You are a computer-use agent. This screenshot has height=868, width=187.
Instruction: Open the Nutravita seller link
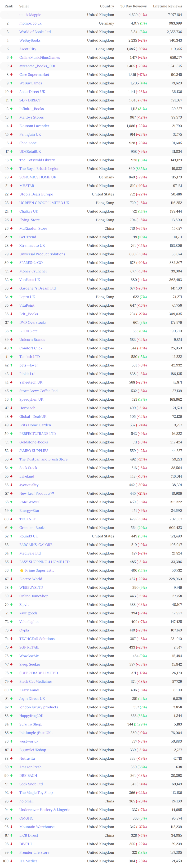click(27, 758)
